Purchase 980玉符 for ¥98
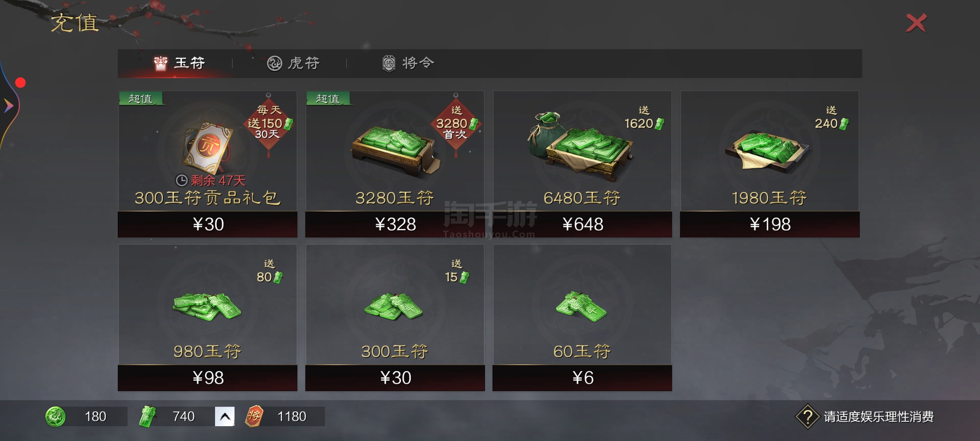980x441 pixels. [207, 378]
